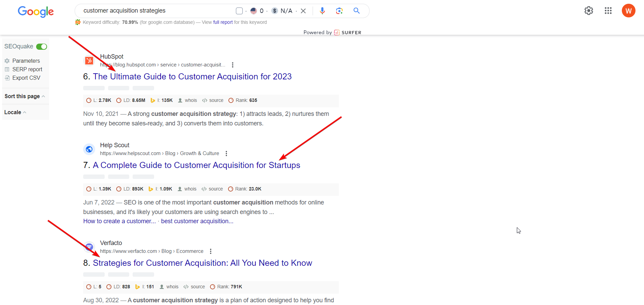Click the Help Scout favicon
Image resolution: width=644 pixels, height=305 pixels.
pos(89,149)
